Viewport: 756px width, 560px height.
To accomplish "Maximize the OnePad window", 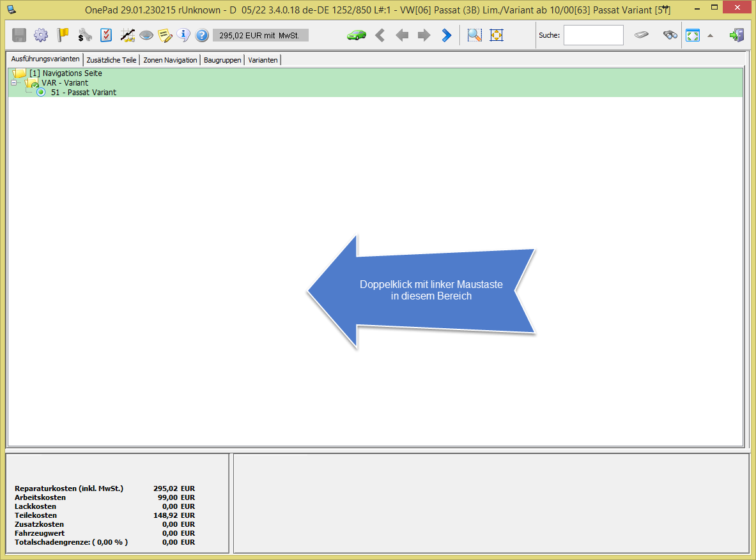I will (x=714, y=7).
